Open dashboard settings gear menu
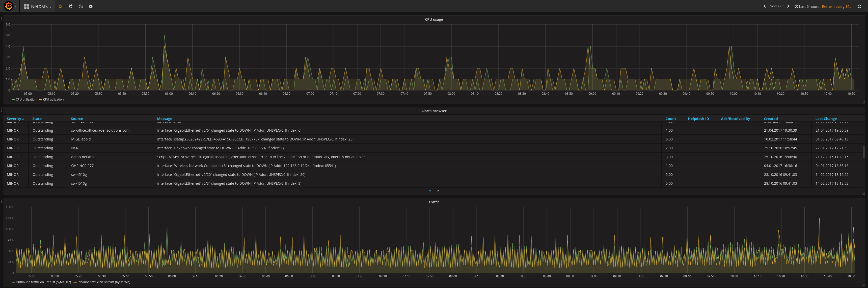 click(x=91, y=6)
